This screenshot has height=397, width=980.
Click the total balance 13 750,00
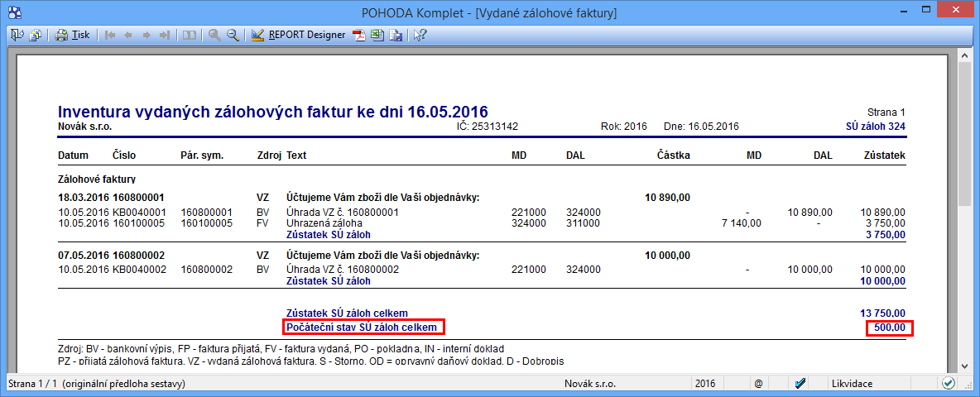tap(883, 313)
